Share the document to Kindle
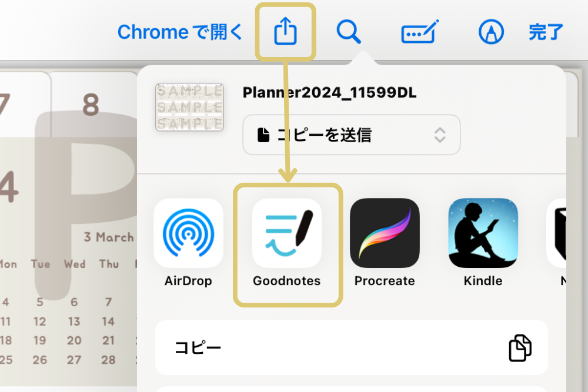Viewport: 588px width, 392px height. (x=483, y=233)
